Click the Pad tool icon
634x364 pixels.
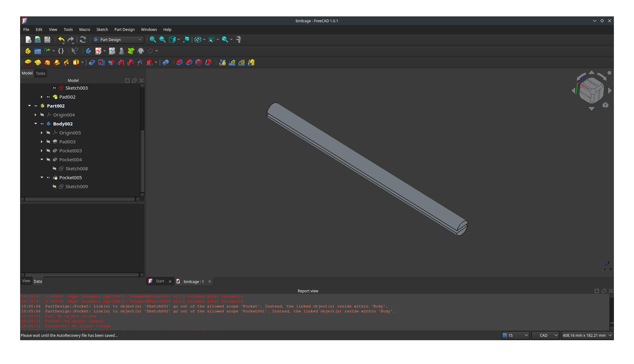28,63
